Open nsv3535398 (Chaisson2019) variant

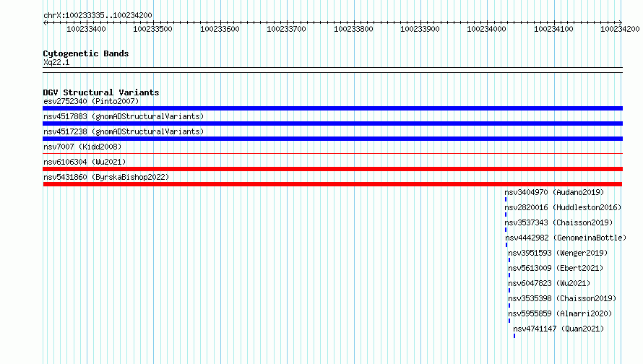(x=562, y=298)
